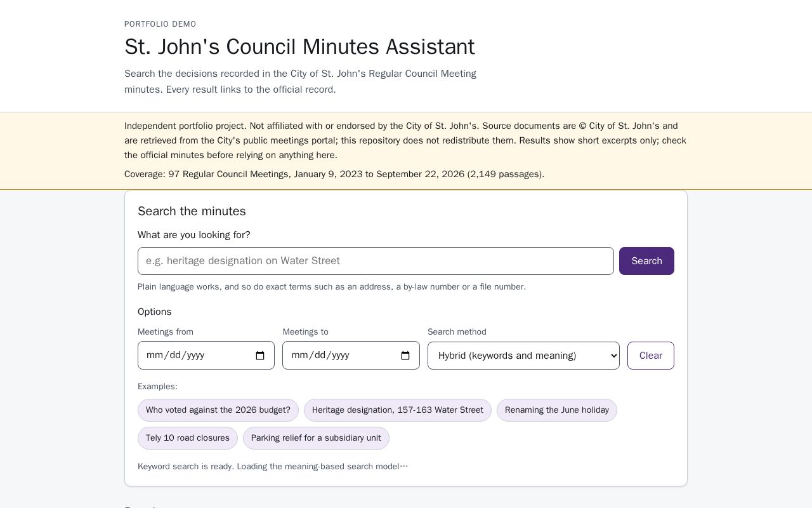Screen dimensions: 812x508
Task: Open calendar picker in Meetings to field
Action: [405, 356]
